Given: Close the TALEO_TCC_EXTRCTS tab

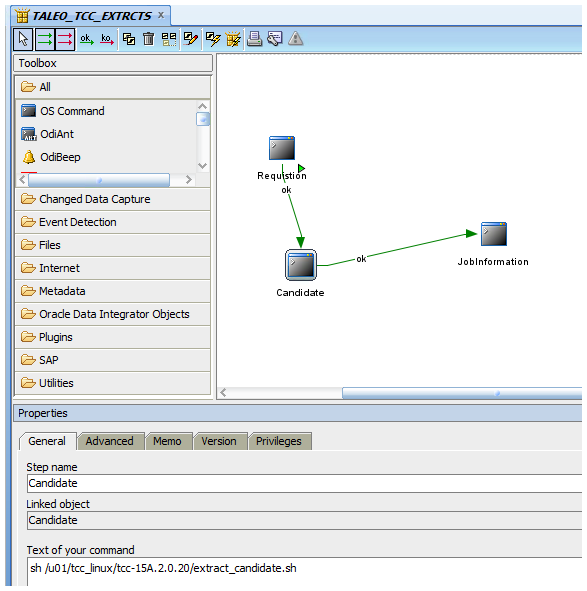Looking at the screenshot, I should pyautogui.click(x=161, y=15).
